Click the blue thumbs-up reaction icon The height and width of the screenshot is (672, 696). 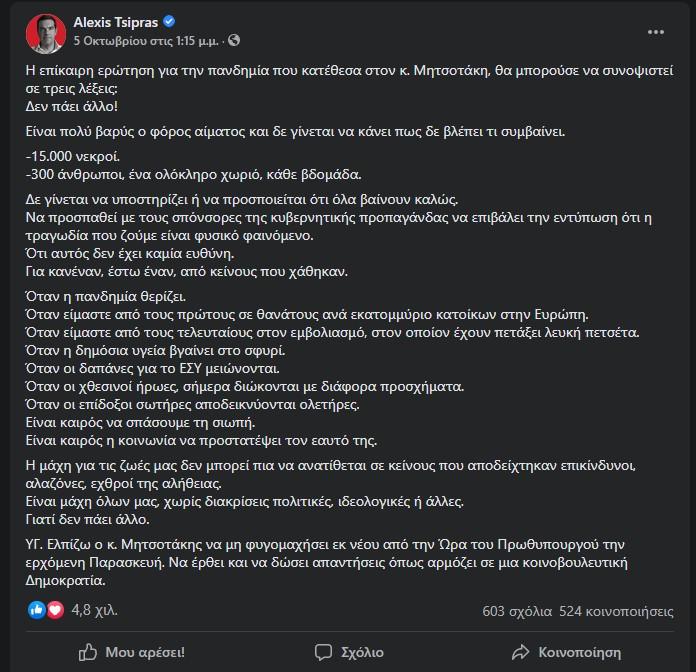coord(37,610)
